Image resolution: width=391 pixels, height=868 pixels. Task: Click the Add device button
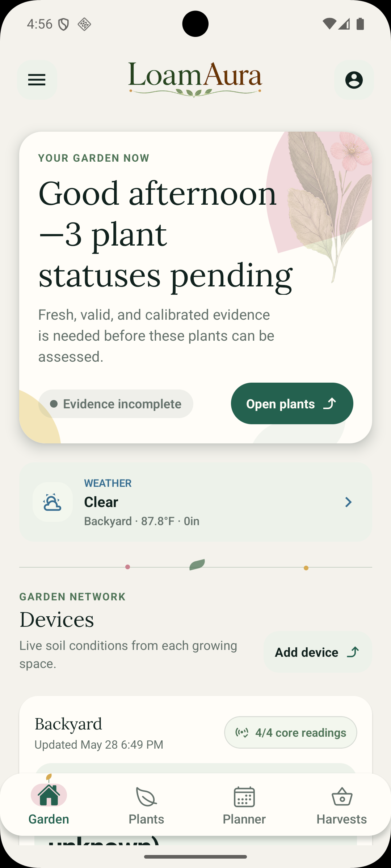tap(318, 652)
